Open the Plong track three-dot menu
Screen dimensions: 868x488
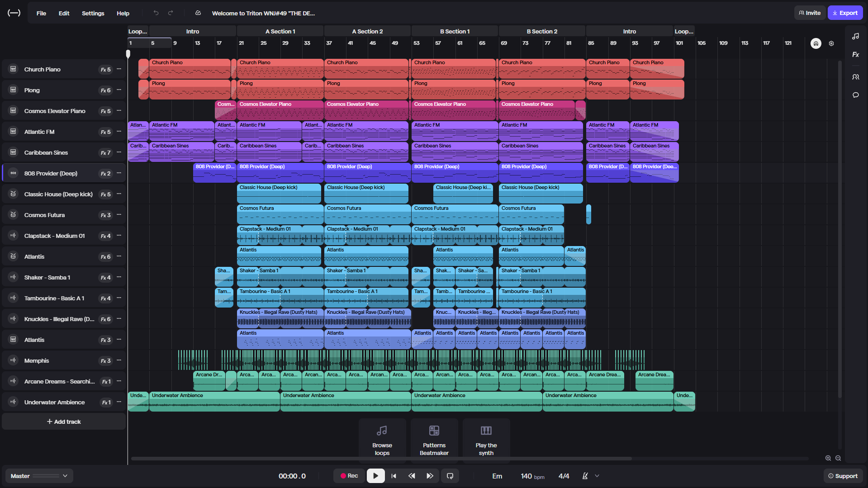pos(119,90)
